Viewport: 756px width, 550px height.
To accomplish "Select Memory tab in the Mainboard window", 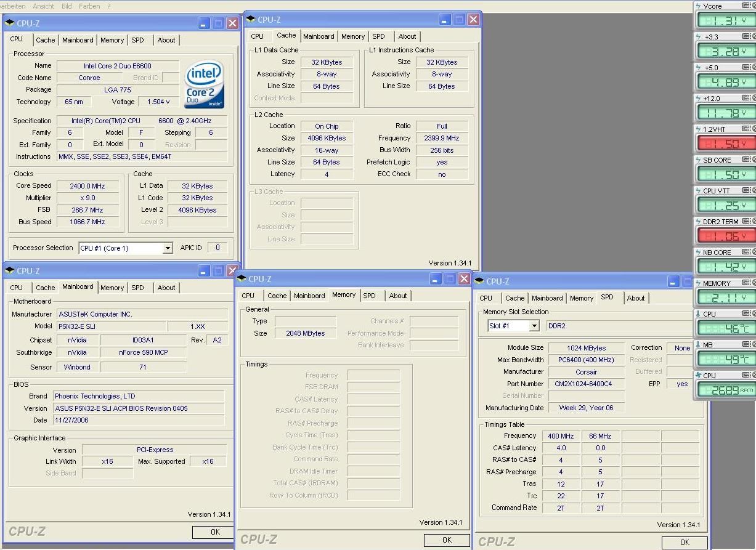I will coord(112,288).
